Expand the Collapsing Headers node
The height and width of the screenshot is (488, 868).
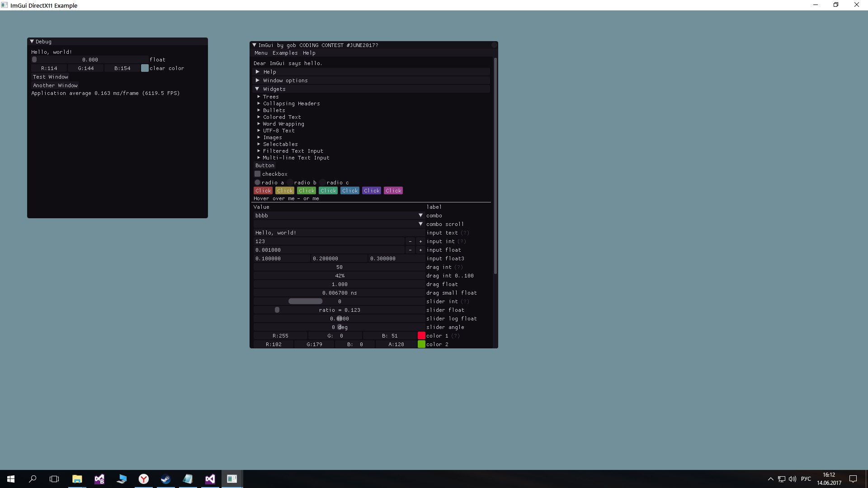coord(288,103)
